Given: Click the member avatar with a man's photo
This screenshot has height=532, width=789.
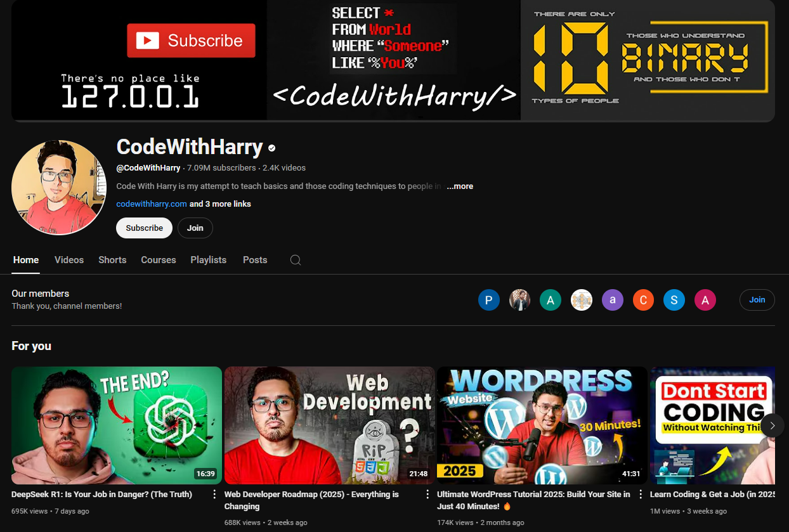Looking at the screenshot, I should point(519,300).
